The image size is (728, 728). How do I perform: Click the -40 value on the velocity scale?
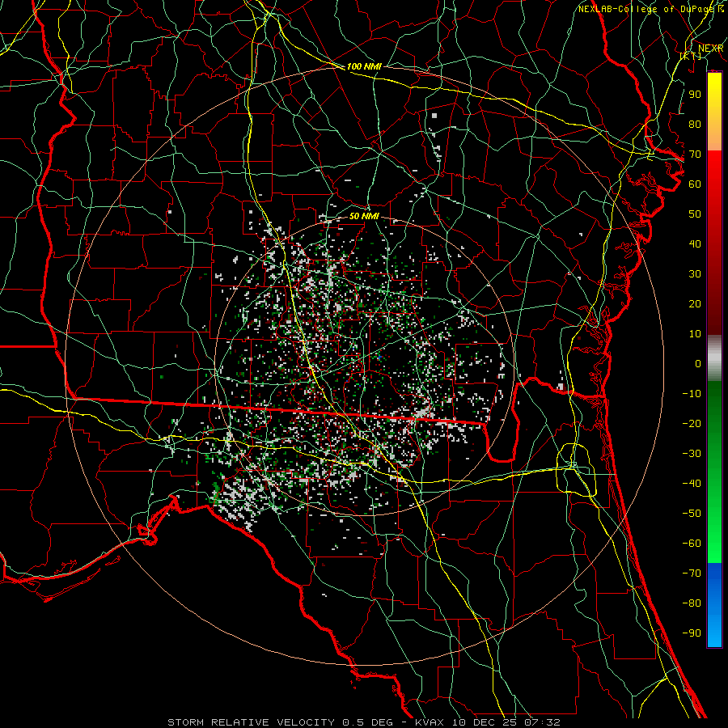(x=692, y=484)
